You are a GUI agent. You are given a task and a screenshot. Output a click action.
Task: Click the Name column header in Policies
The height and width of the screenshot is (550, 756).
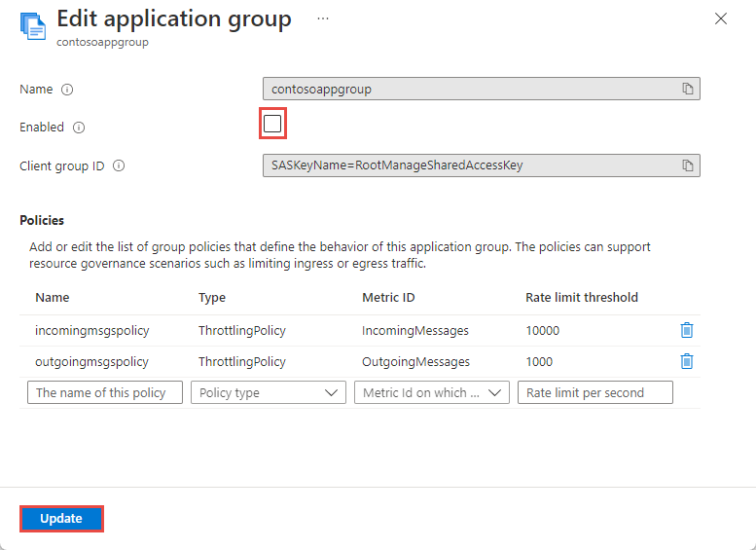point(53,297)
